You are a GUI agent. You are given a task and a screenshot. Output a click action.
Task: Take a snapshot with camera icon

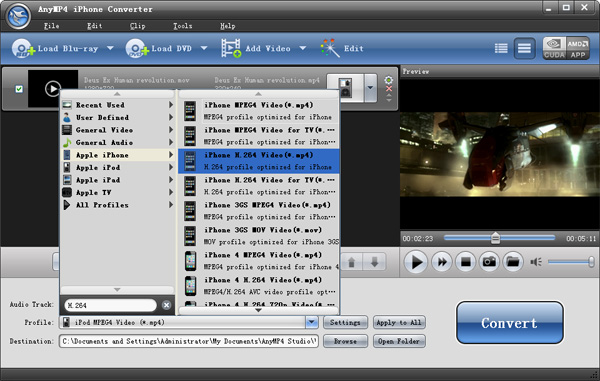pos(489,262)
